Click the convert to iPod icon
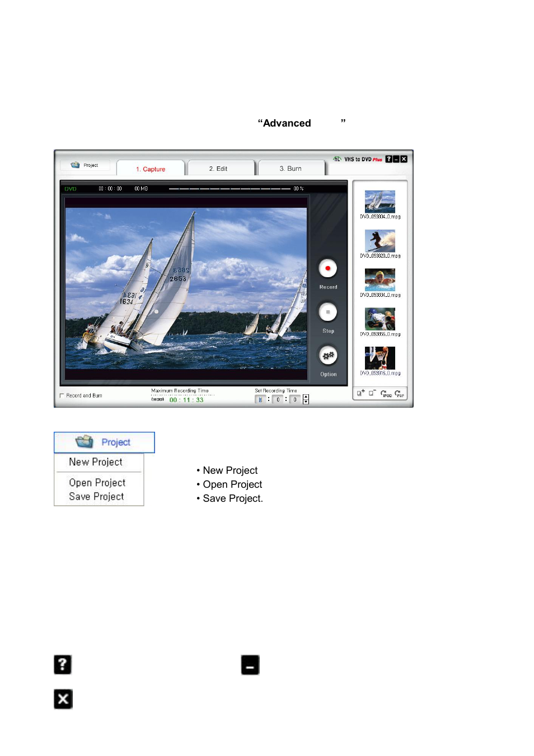Image resolution: width=534 pixels, height=756 pixels. [386, 393]
